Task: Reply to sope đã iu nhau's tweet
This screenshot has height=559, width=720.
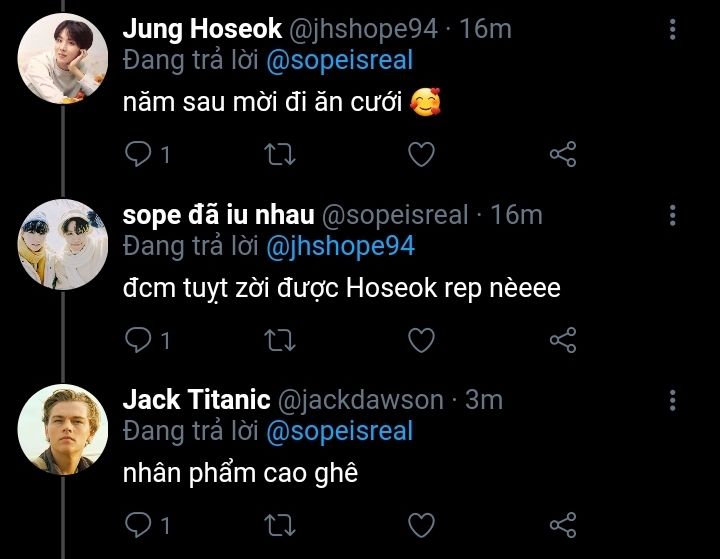Action: click(138, 340)
